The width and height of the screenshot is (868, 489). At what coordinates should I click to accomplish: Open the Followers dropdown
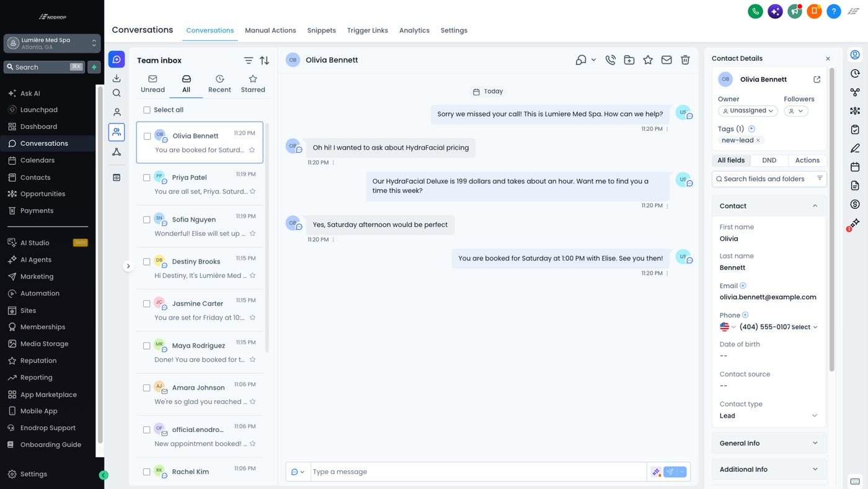coord(796,111)
